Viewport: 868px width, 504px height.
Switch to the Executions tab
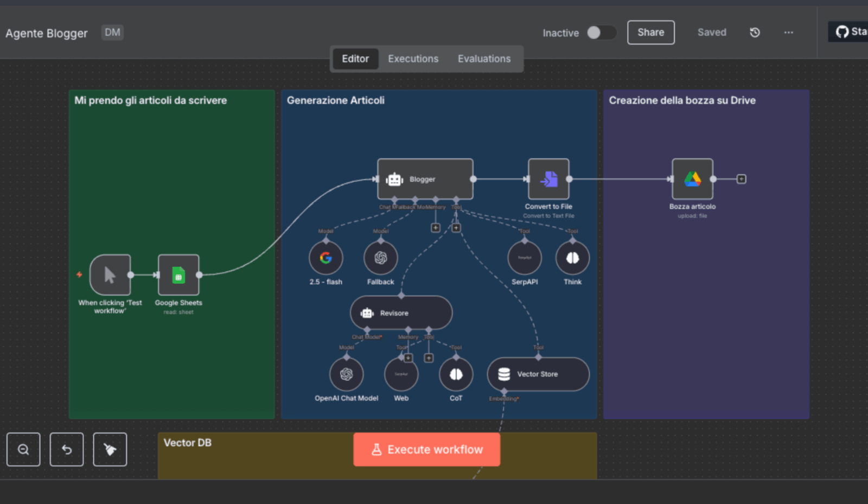pos(413,59)
